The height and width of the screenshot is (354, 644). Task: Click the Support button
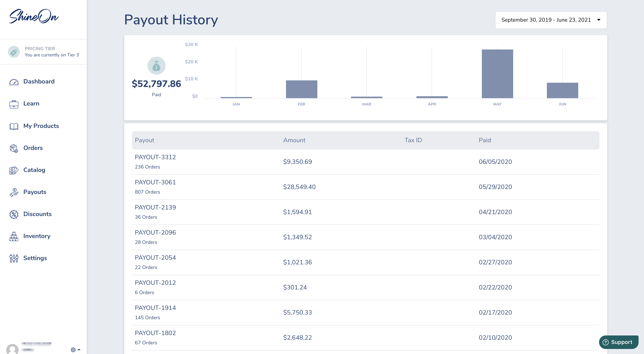tap(618, 342)
